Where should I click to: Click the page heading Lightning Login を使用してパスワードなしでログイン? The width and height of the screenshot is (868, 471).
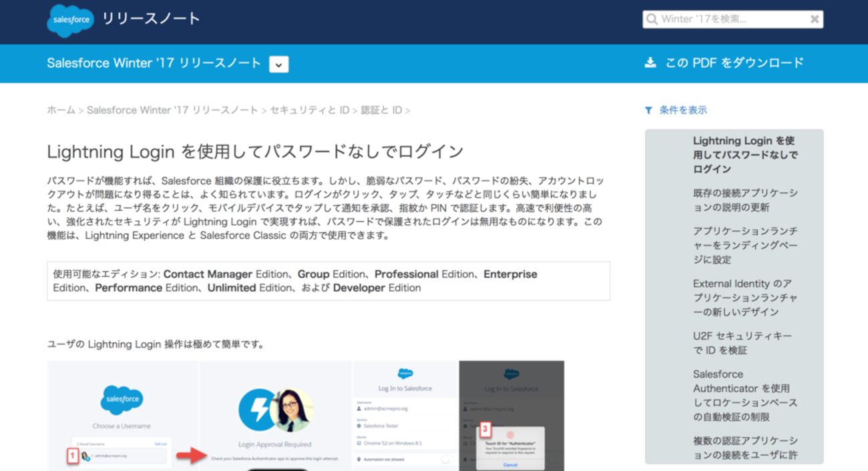255,151
